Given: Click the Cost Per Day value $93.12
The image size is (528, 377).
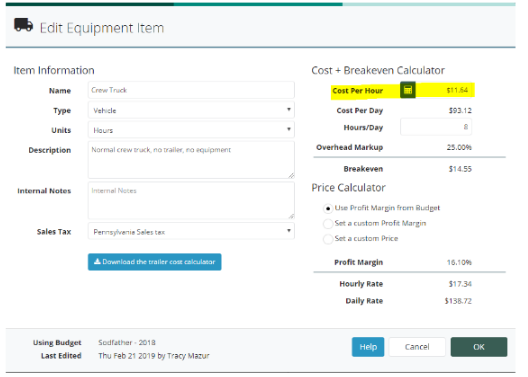Looking at the screenshot, I should pyautogui.click(x=460, y=110).
